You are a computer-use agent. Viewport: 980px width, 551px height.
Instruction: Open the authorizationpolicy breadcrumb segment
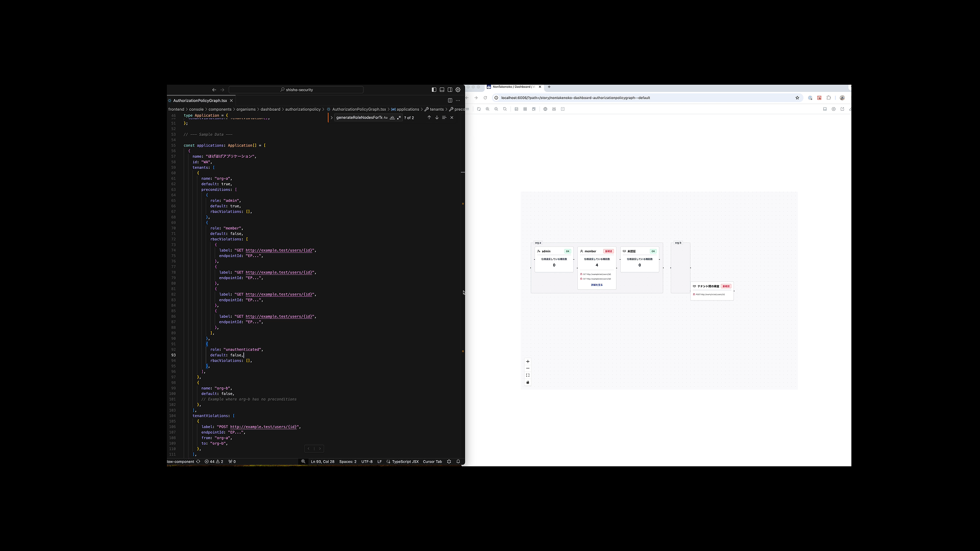[x=303, y=109]
